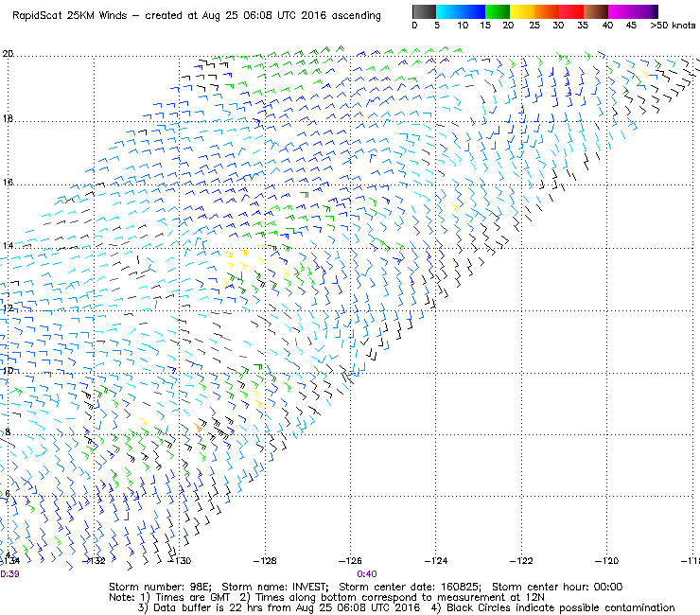Click the longitude label '-128'
The image size is (700, 615).
[x=265, y=560]
